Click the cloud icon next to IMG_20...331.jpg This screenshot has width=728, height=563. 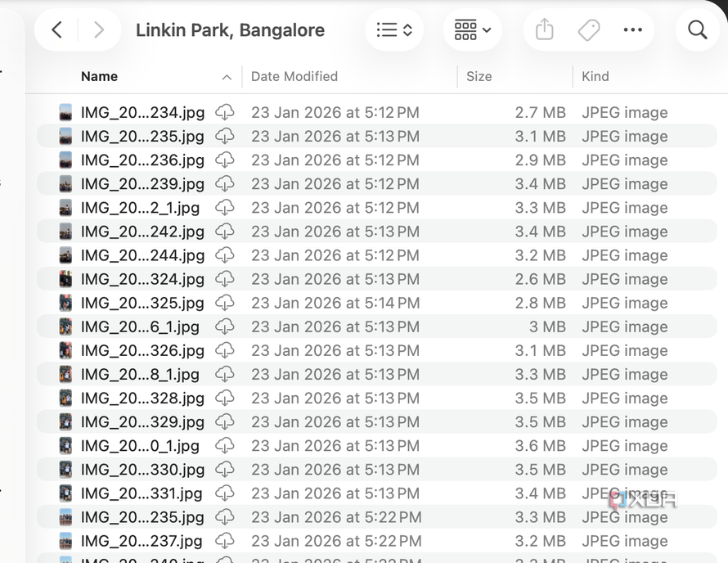click(x=225, y=493)
